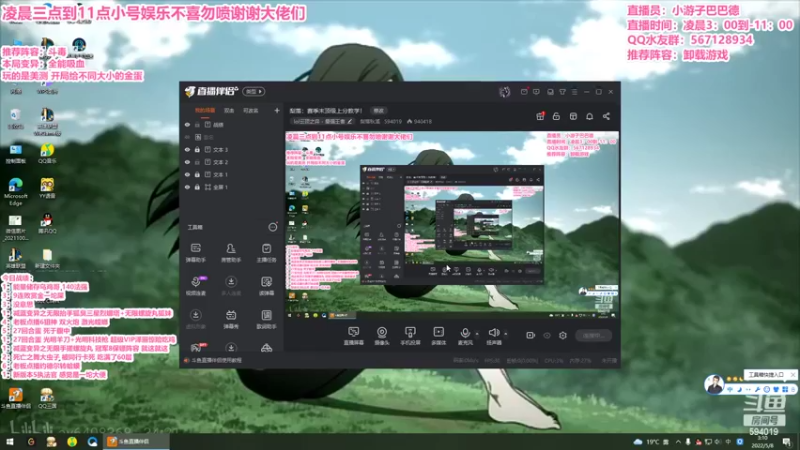The height and width of the screenshot is (450, 800).
Task: Toggle visibility eye of 全屏 1 layer
Action: [187, 187]
